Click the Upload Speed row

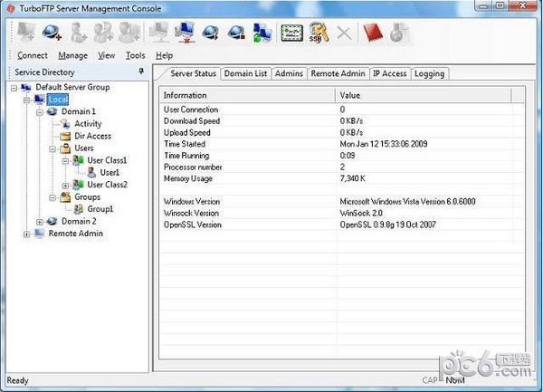341,132
